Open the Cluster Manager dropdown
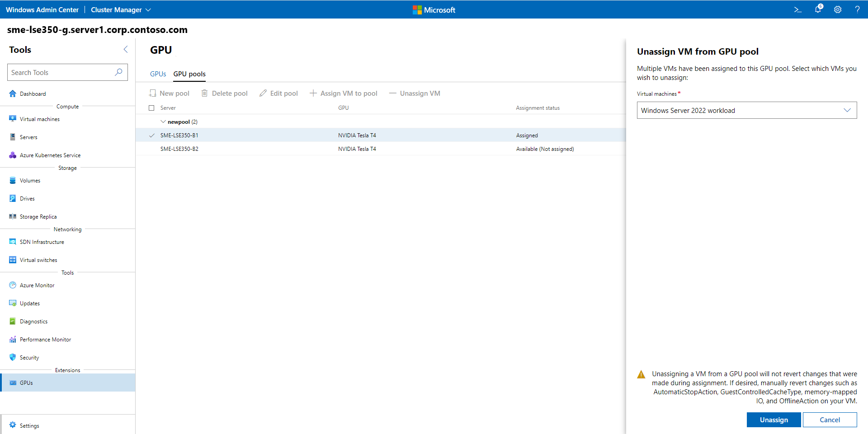The width and height of the screenshot is (868, 434). 121,10
